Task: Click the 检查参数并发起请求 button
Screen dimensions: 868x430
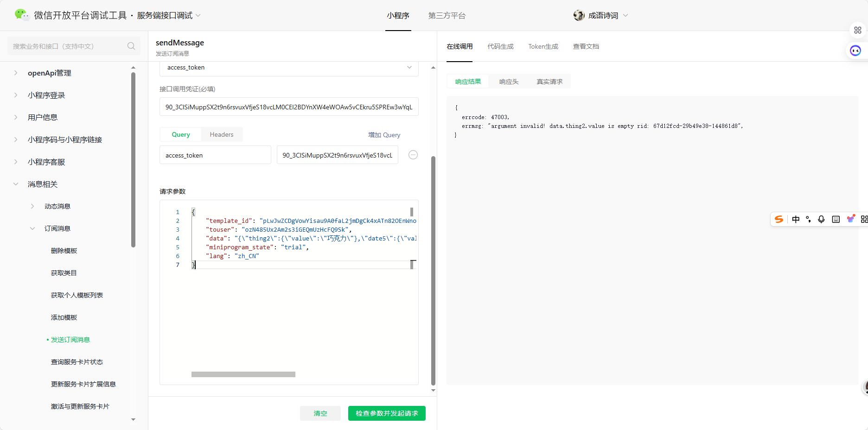Action: (387, 413)
